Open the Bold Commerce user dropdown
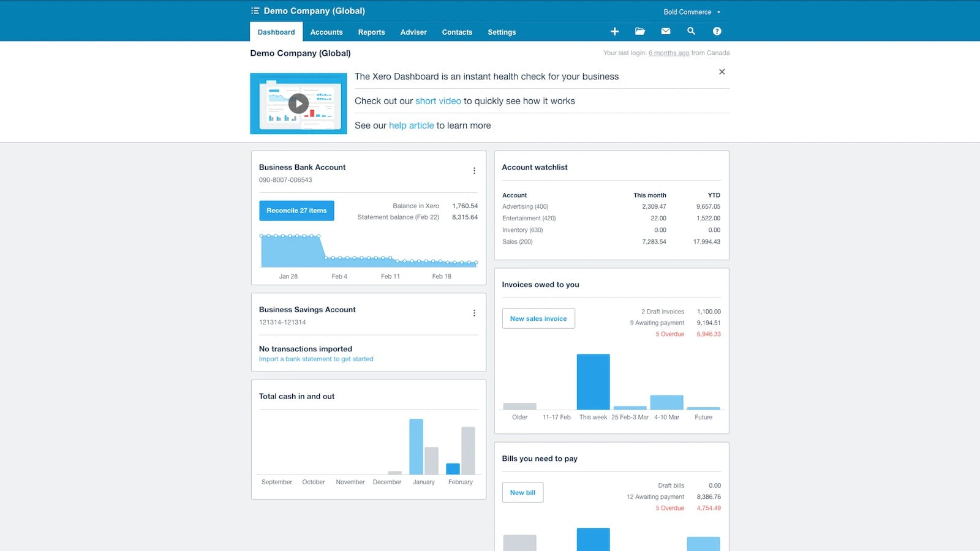 692,12
